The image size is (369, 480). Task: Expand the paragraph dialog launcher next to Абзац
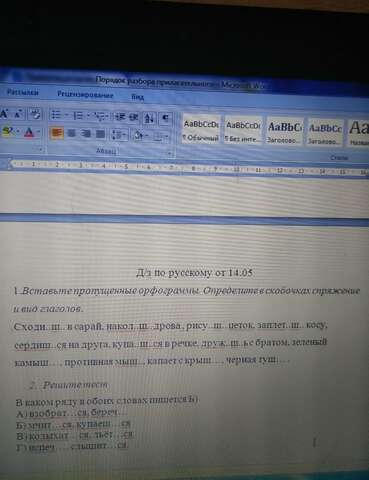(x=169, y=154)
